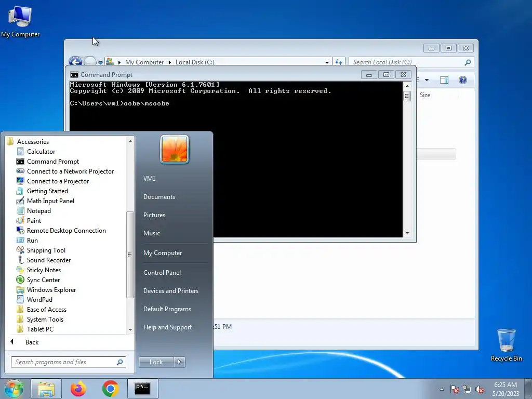This screenshot has width=532, height=399.
Task: Click the Size column header
Action: pyautogui.click(x=425, y=95)
